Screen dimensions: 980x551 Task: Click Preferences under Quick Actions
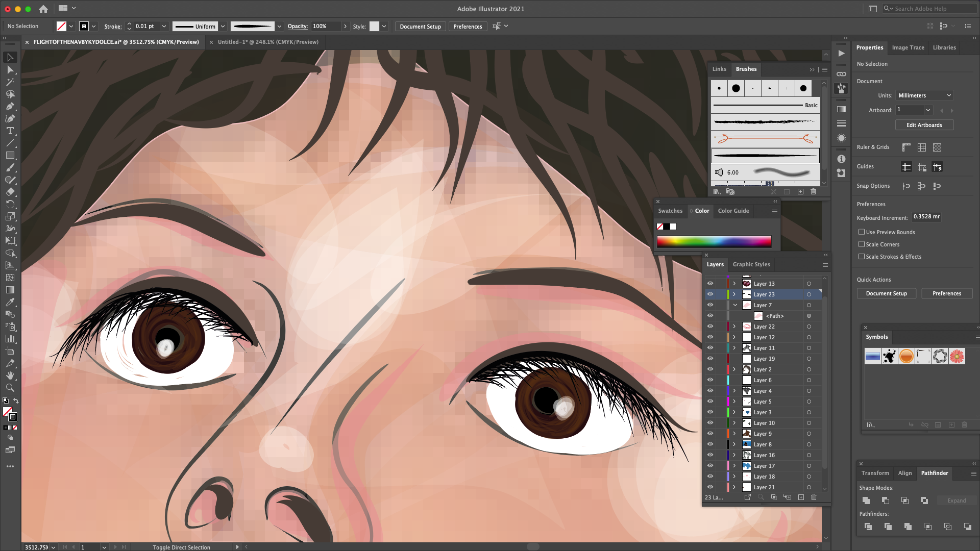[x=947, y=293]
